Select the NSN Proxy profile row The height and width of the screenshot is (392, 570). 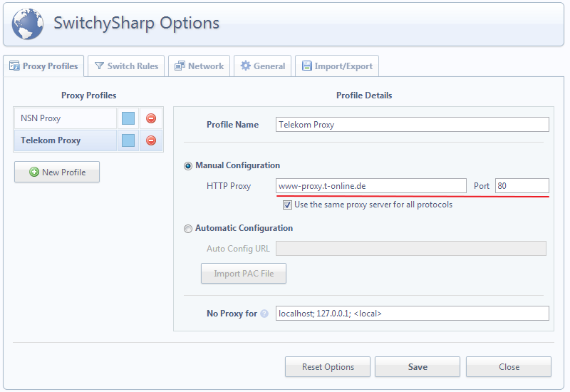(66, 118)
